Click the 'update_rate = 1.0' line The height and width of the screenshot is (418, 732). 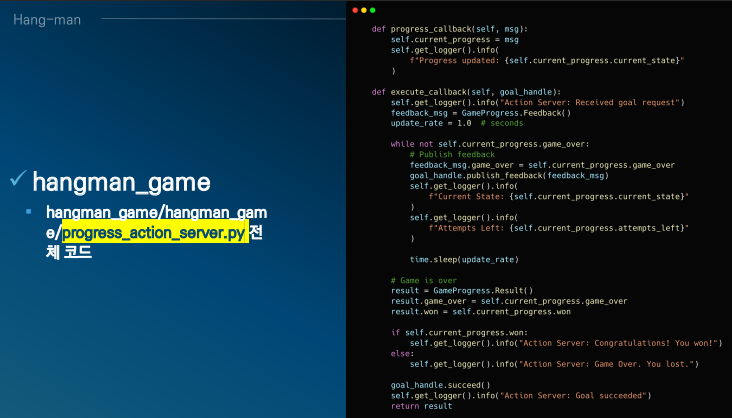click(x=457, y=123)
